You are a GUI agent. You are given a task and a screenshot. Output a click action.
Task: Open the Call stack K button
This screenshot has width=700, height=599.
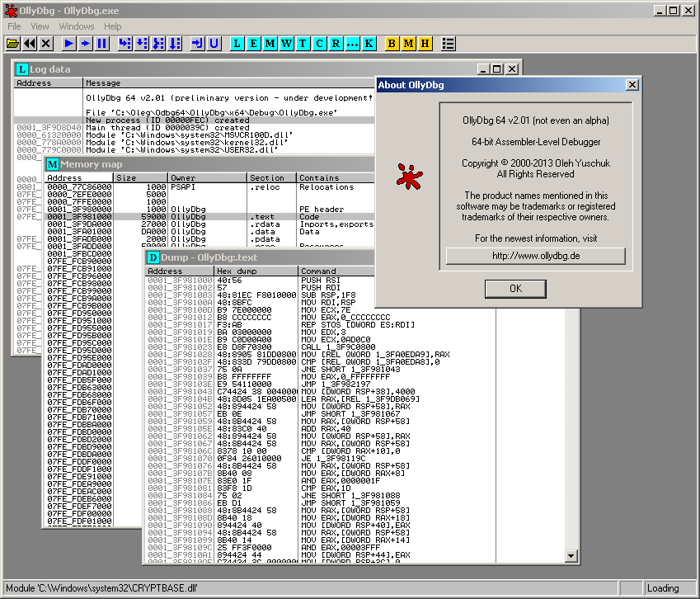tap(369, 43)
